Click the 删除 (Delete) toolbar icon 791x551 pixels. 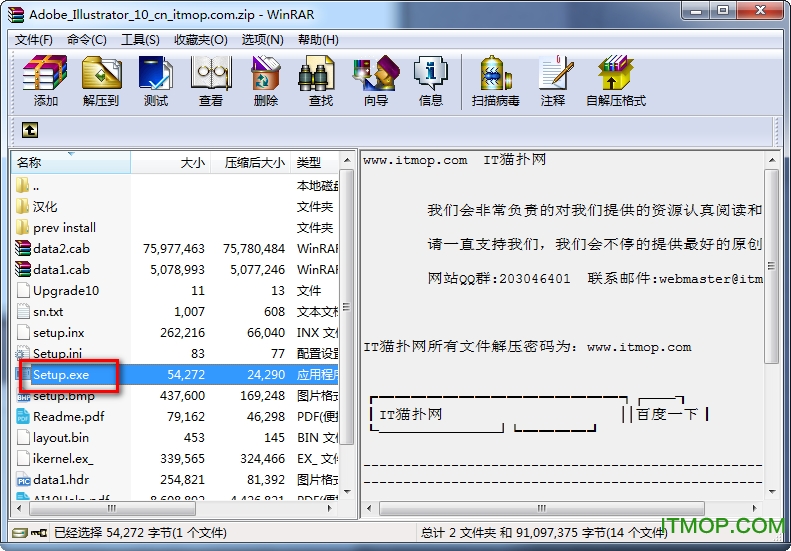(266, 74)
